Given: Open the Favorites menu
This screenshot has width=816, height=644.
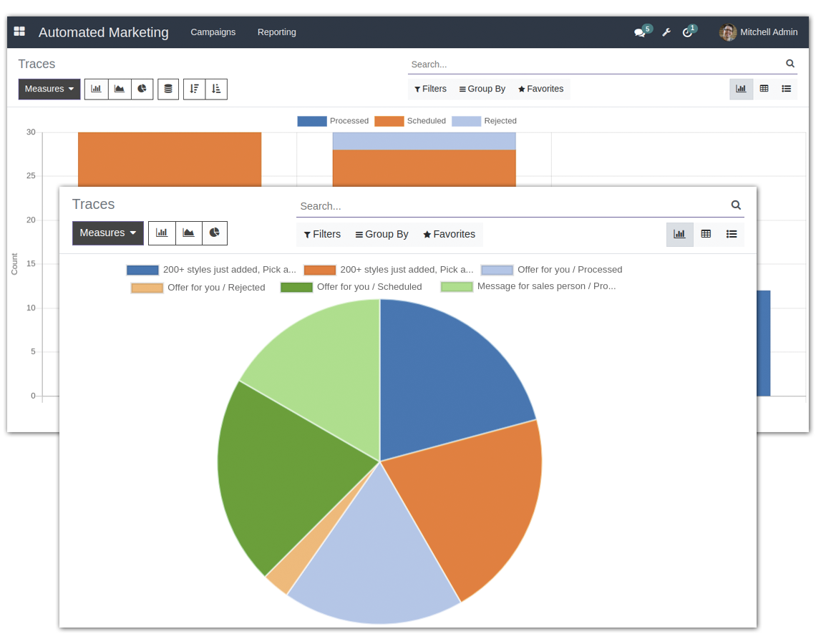Looking at the screenshot, I should (449, 234).
